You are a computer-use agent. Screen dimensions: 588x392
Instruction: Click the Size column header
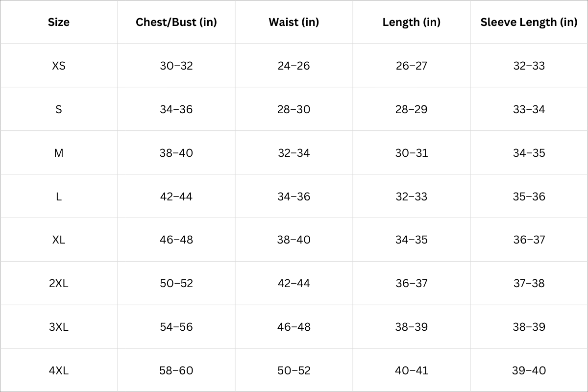click(59, 22)
